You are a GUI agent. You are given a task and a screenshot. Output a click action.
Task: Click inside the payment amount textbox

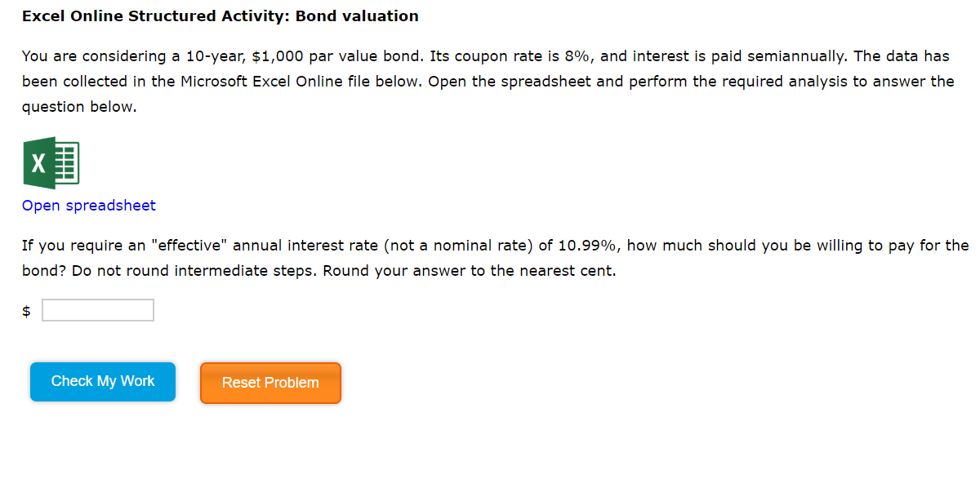click(97, 309)
